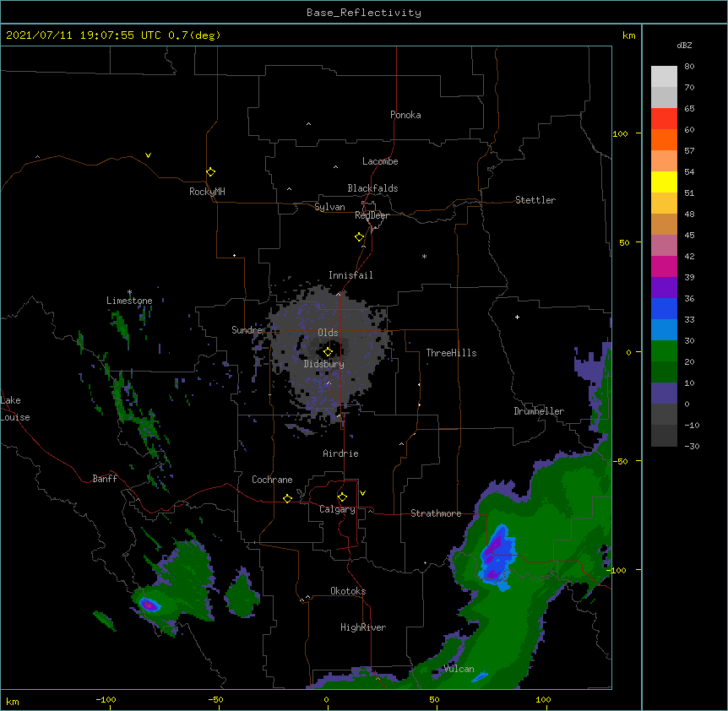This screenshot has width=728, height=711.
Task: Select the Calgary label
Action: point(337,509)
